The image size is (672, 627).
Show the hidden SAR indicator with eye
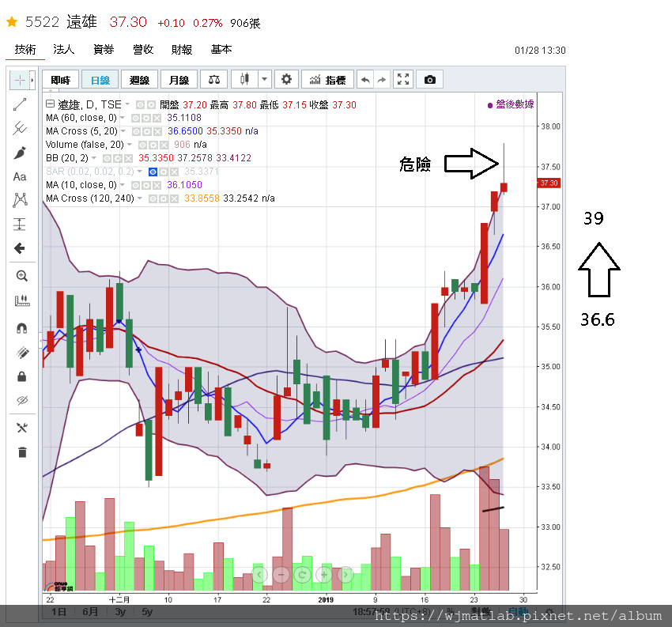tap(153, 172)
